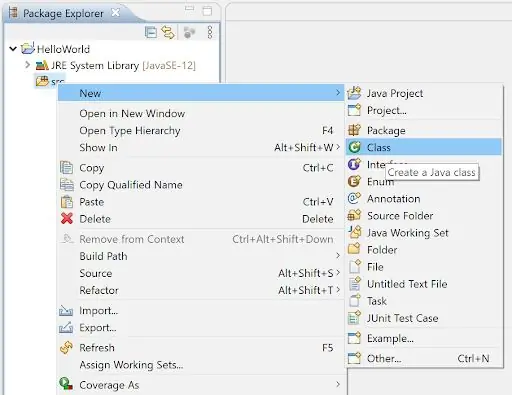Open the Package Explorer View Menu dots
Viewport: 512px width, 395px height.
coord(210,32)
